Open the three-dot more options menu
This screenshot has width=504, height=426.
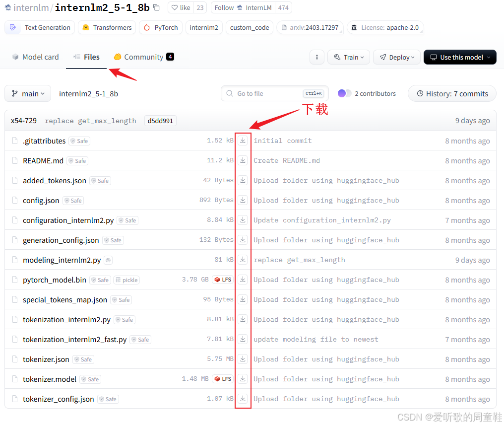pos(317,57)
